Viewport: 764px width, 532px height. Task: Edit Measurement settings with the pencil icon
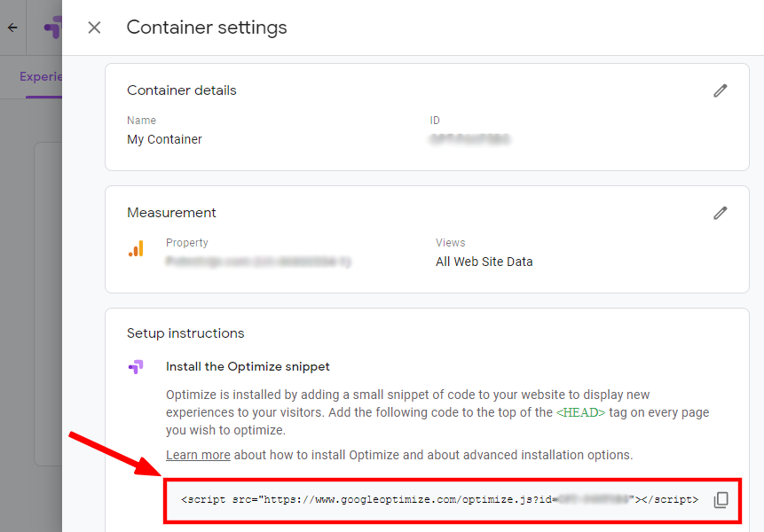click(x=720, y=212)
